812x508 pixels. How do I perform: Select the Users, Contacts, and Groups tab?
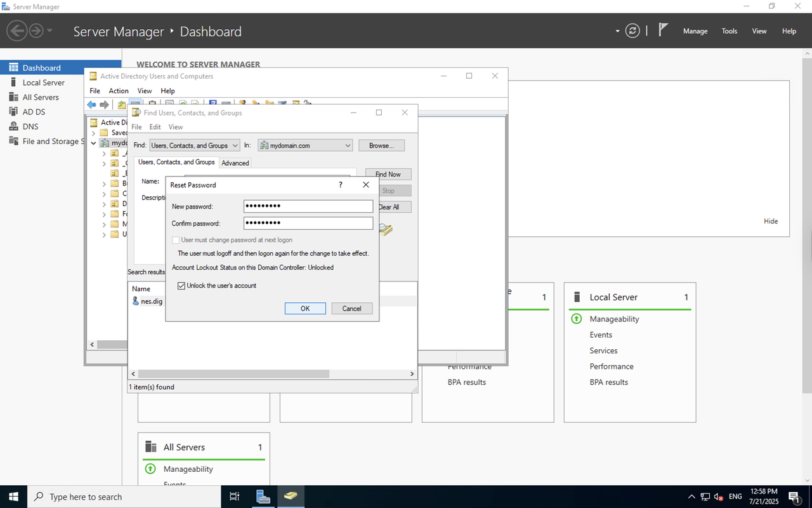pyautogui.click(x=176, y=162)
